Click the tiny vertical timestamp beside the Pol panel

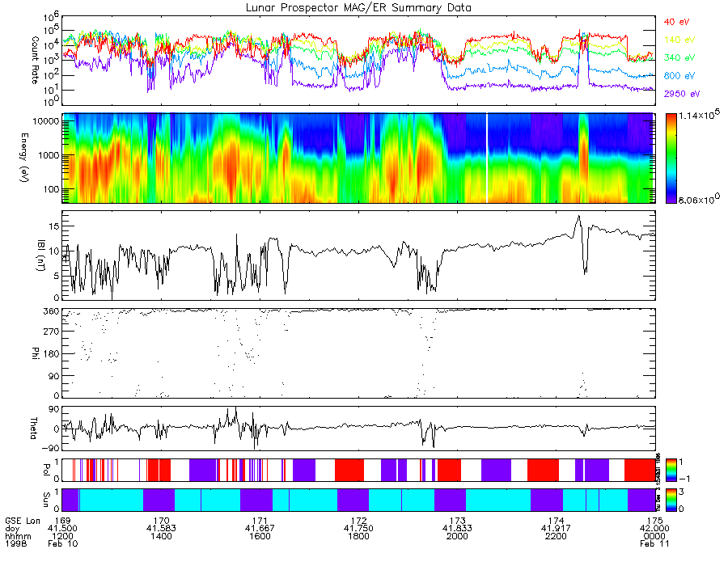[658, 483]
